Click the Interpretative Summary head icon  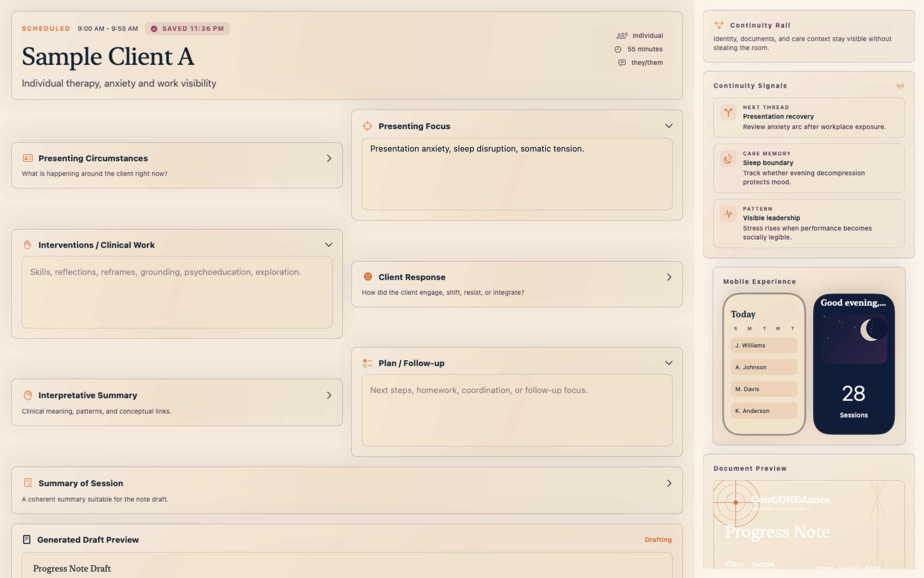(x=28, y=395)
